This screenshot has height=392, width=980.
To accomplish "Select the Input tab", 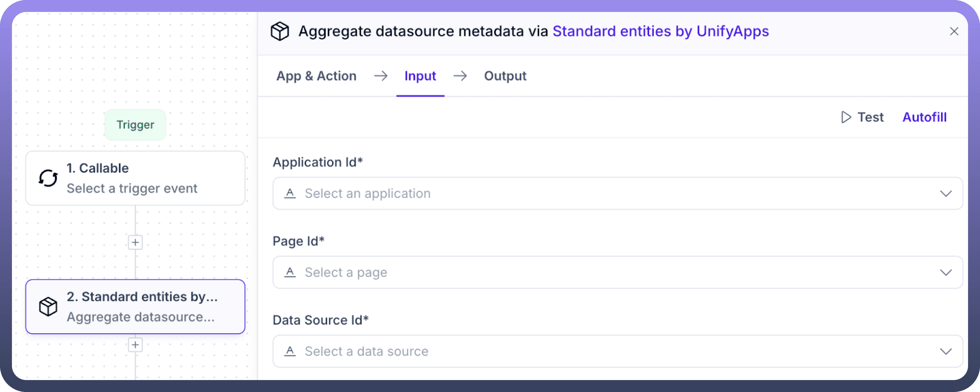I will pos(420,76).
